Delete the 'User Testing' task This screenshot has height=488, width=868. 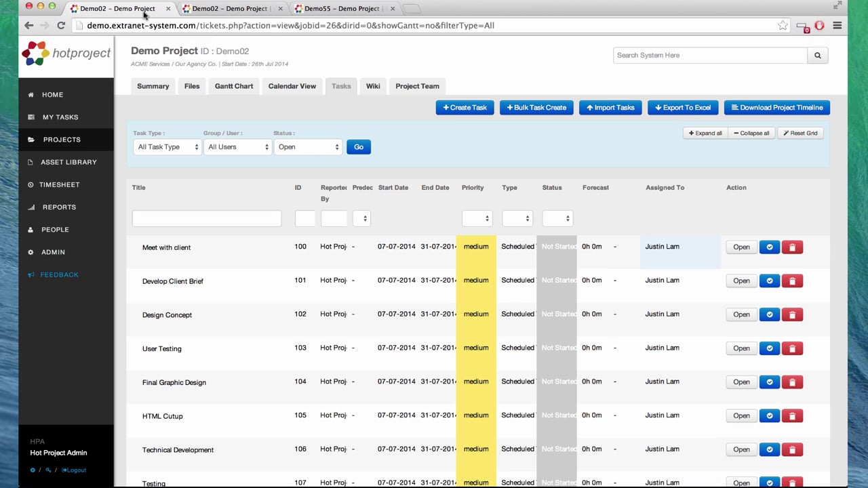click(x=792, y=348)
